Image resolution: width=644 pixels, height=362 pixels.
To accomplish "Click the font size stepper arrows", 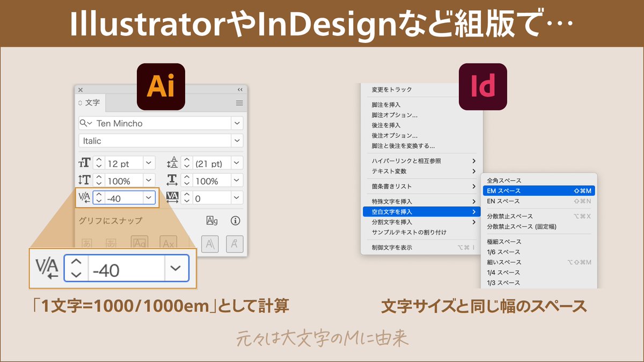I will (99, 163).
